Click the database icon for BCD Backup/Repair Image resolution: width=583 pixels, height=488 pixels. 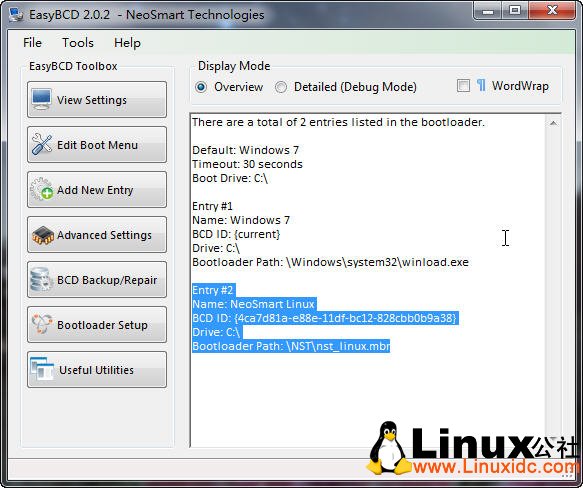41,280
